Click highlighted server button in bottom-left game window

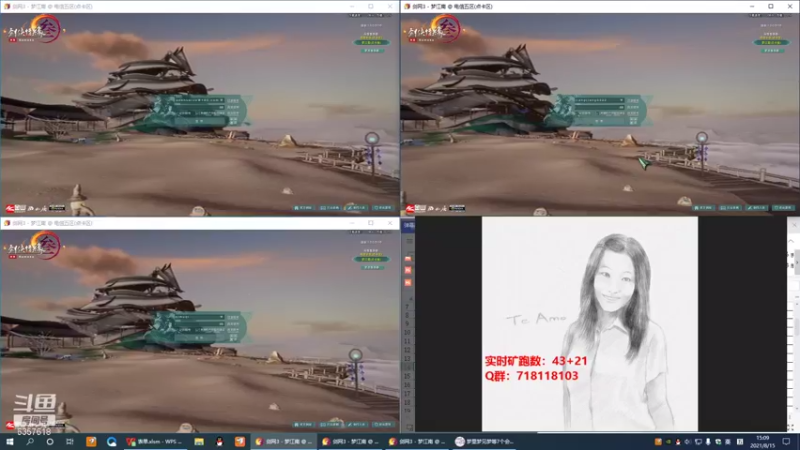[x=371, y=259]
